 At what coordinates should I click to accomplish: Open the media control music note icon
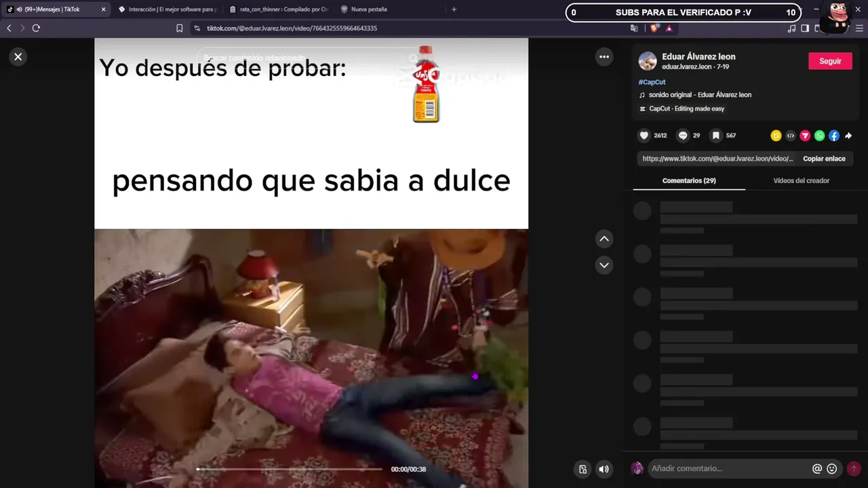(x=791, y=28)
